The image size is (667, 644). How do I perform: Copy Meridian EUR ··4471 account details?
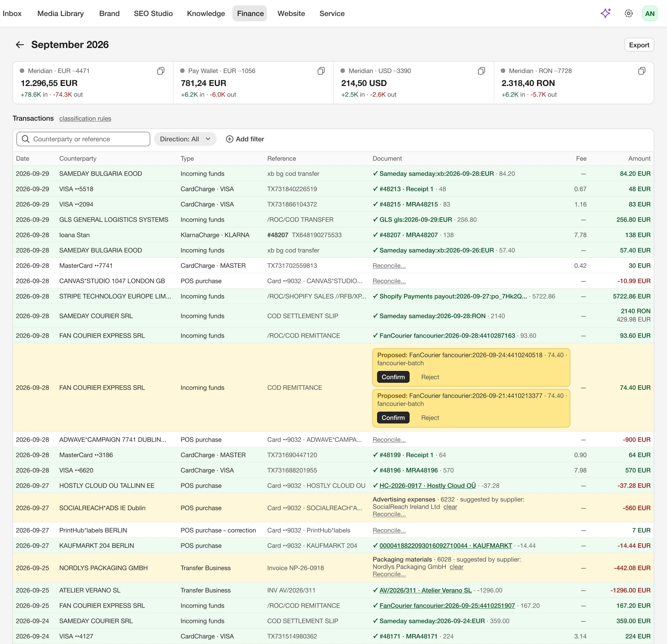pos(161,71)
